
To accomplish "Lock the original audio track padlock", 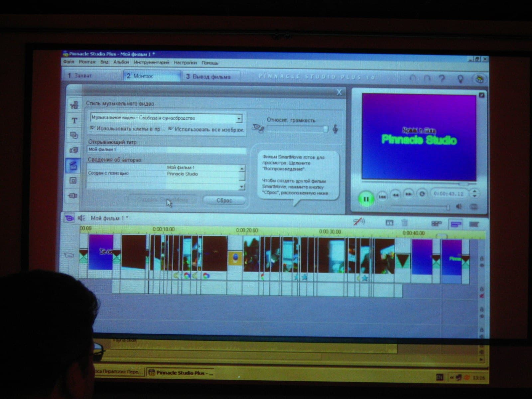I will [481, 289].
